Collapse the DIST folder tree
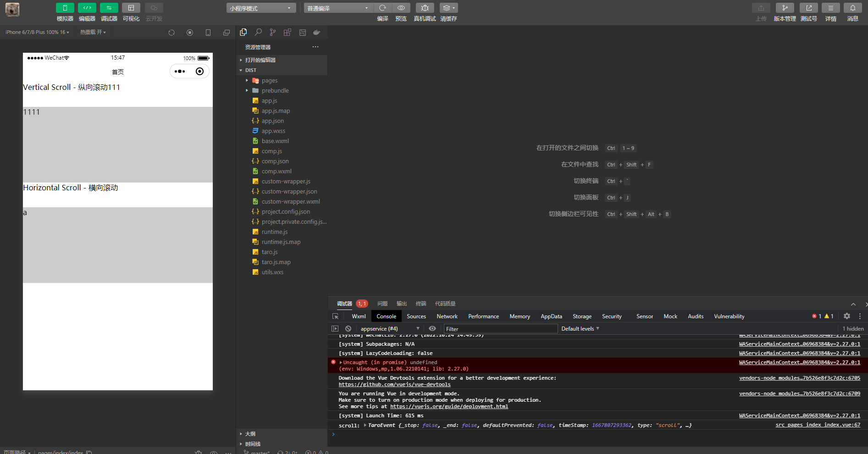The height and width of the screenshot is (454, 868). [x=241, y=70]
